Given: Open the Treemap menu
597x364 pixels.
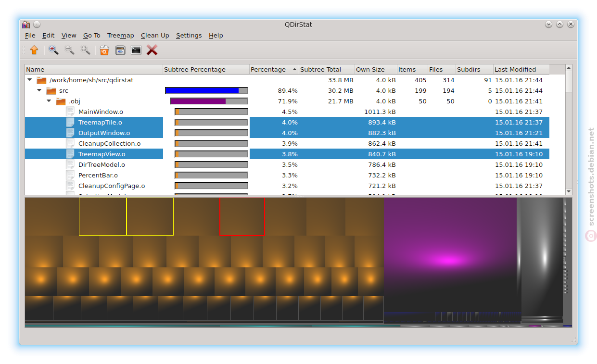Looking at the screenshot, I should tap(121, 36).
